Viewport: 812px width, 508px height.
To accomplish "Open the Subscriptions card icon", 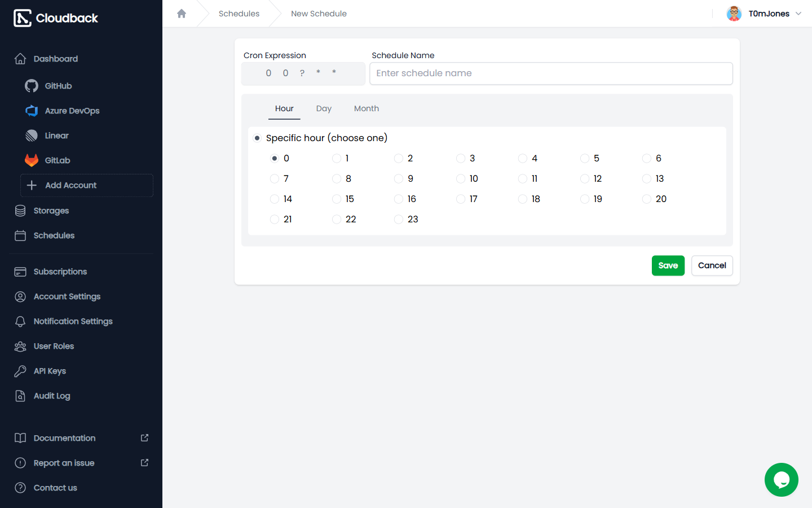I will [20, 271].
